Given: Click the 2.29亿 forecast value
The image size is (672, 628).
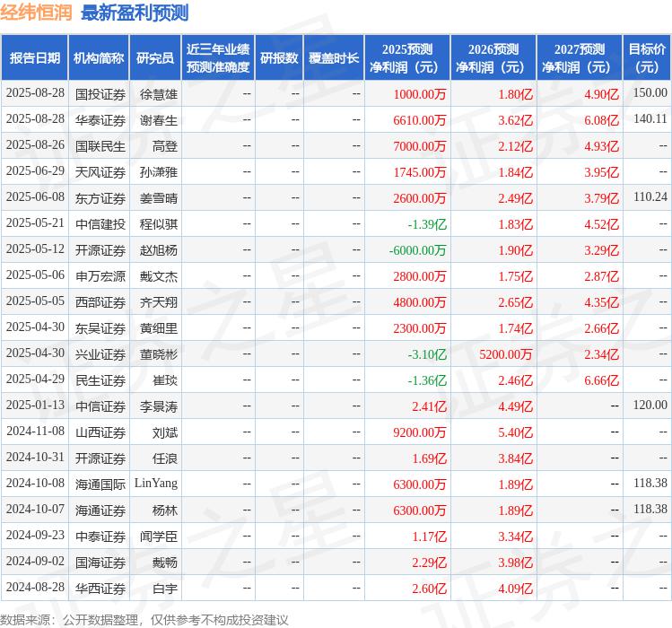Looking at the screenshot, I should point(430,563).
